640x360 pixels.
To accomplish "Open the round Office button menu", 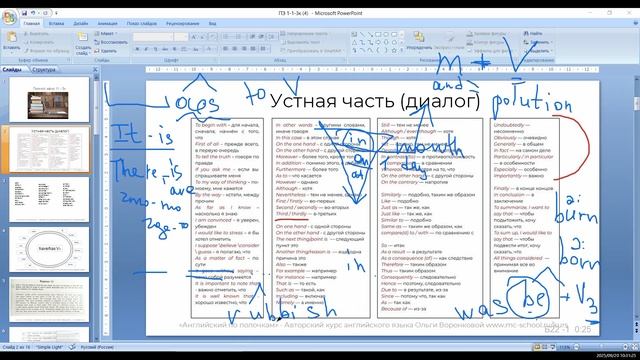I will (9, 18).
